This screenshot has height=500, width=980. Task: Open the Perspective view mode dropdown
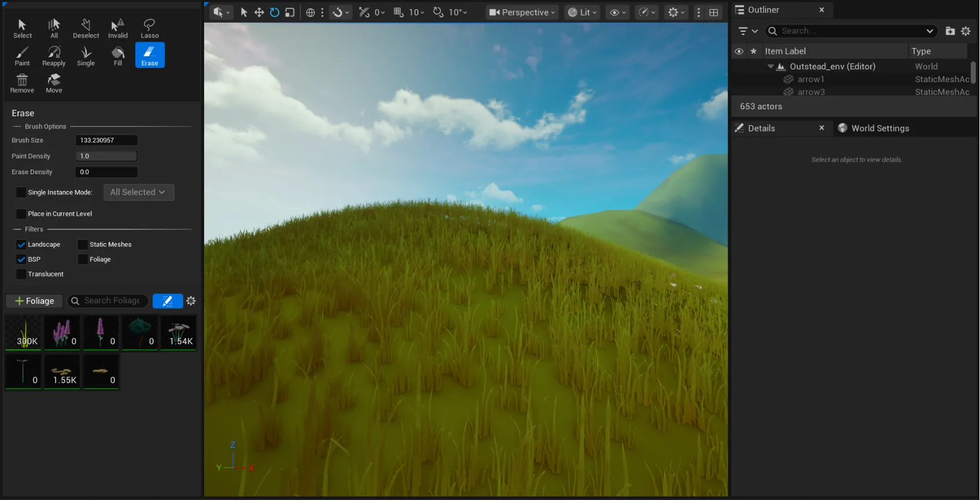pyautogui.click(x=522, y=12)
